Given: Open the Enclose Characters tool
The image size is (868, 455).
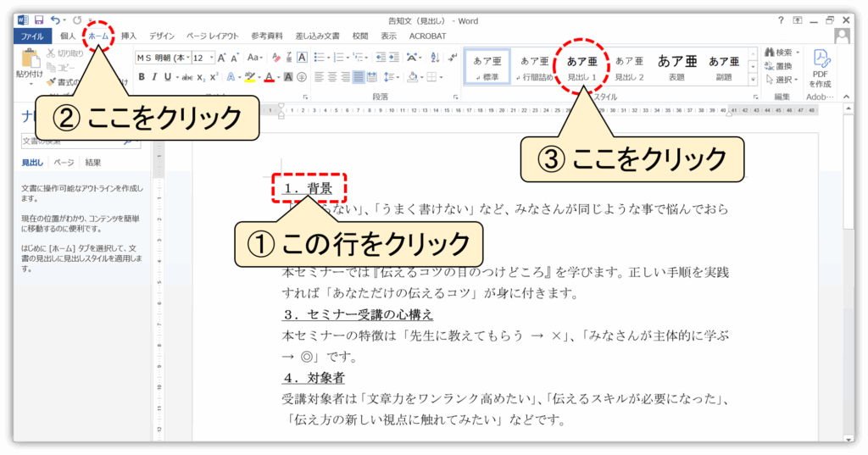Looking at the screenshot, I should click(x=302, y=77).
